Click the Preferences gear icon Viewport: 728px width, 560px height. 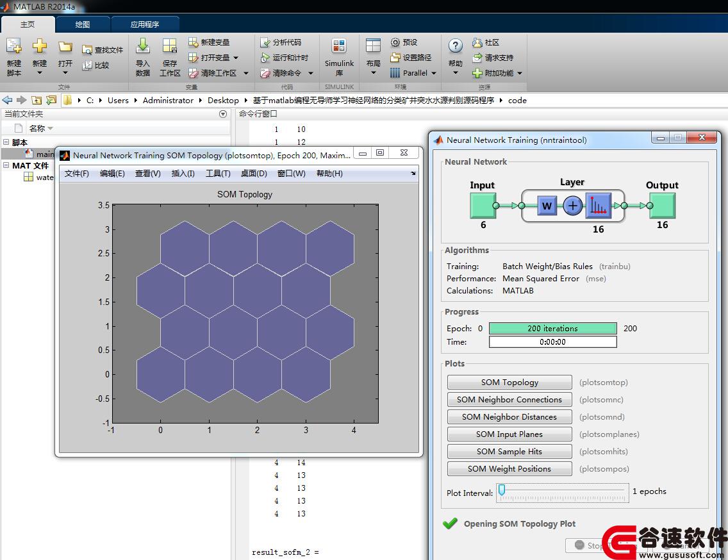[395, 42]
